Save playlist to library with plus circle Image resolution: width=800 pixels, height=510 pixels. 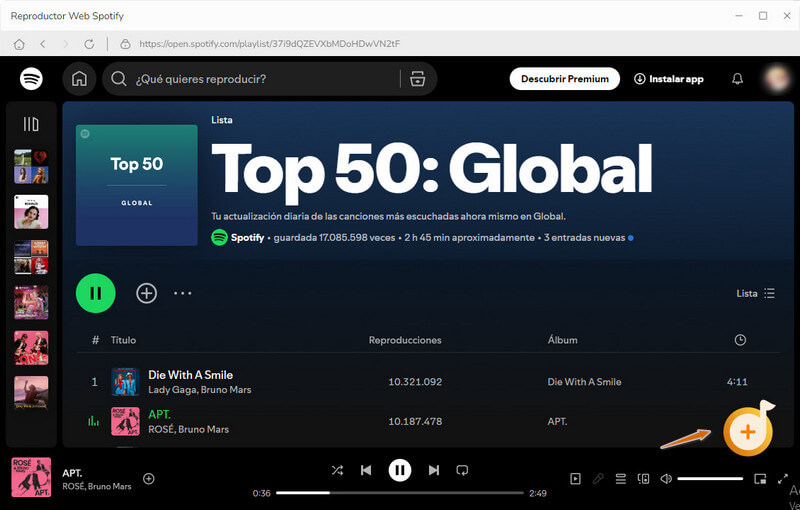click(146, 293)
